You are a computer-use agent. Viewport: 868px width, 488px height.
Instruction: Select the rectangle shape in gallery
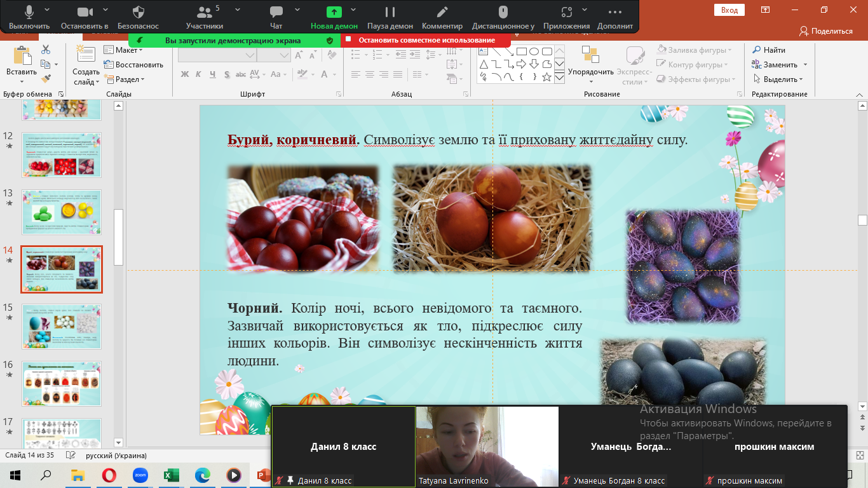coord(521,51)
